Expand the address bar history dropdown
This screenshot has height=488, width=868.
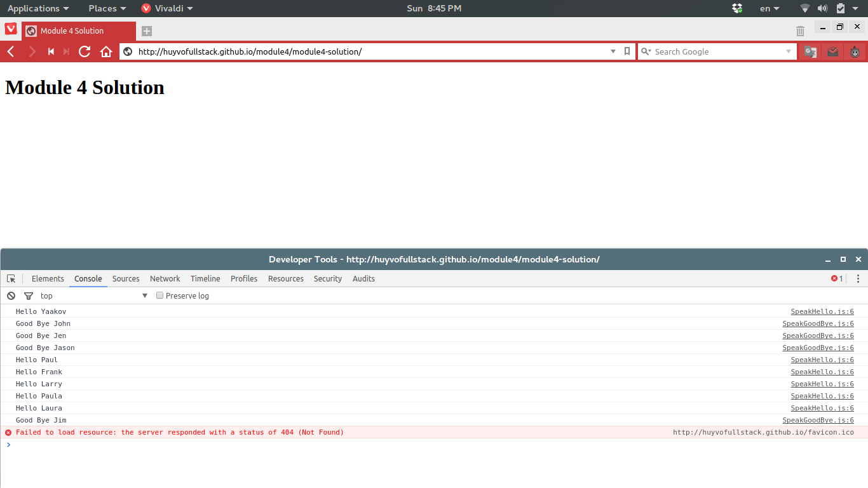coord(613,51)
